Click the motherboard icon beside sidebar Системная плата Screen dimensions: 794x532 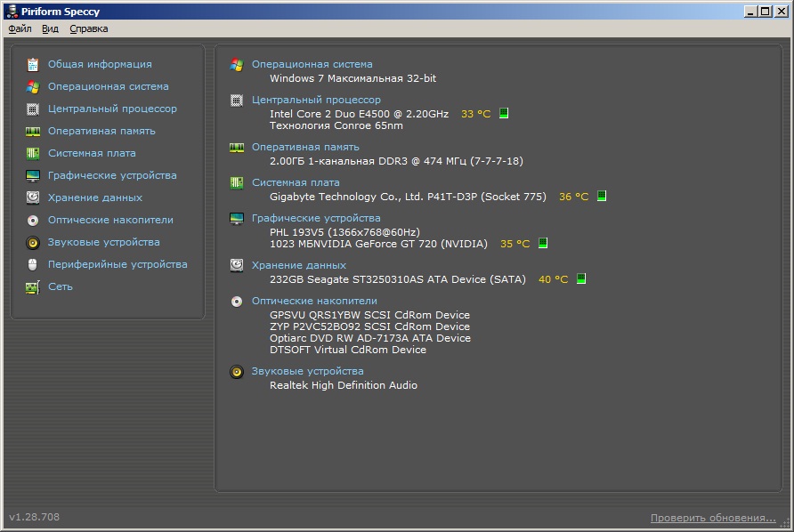click(32, 153)
